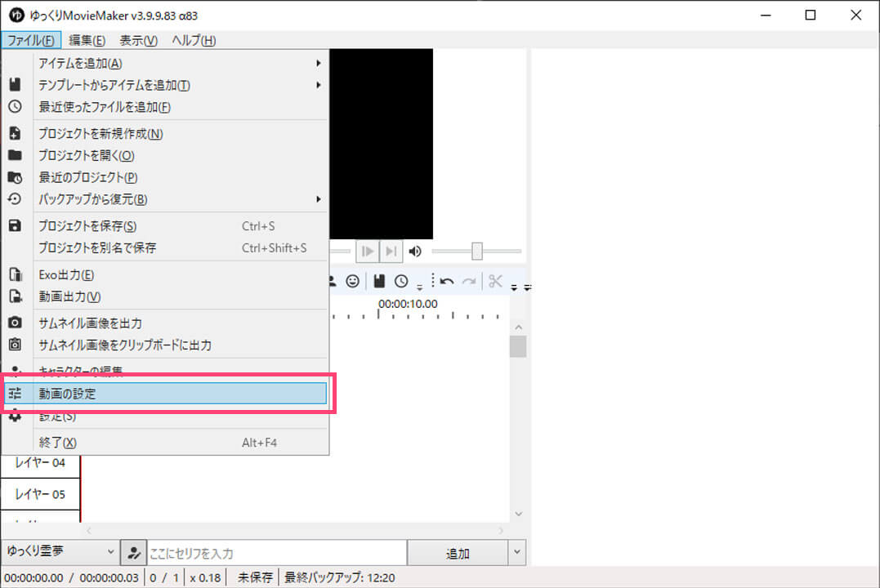
Task: Click the volume slider handle
Action: [477, 252]
